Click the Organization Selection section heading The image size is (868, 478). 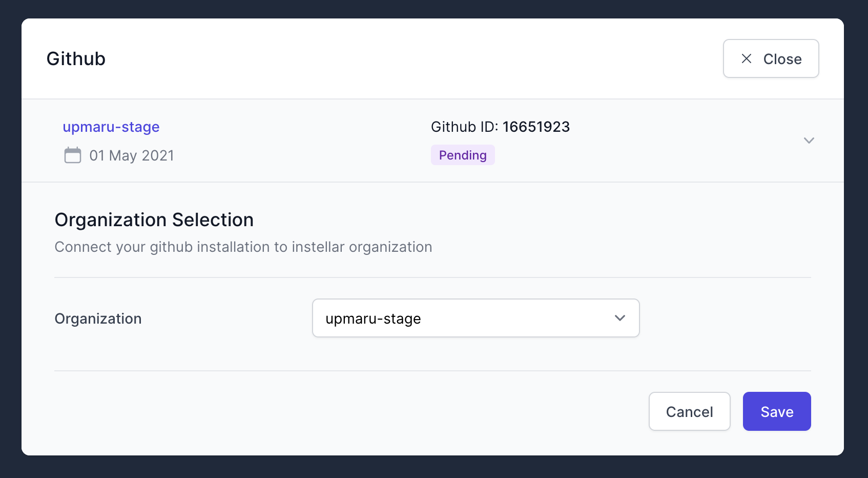tap(154, 220)
